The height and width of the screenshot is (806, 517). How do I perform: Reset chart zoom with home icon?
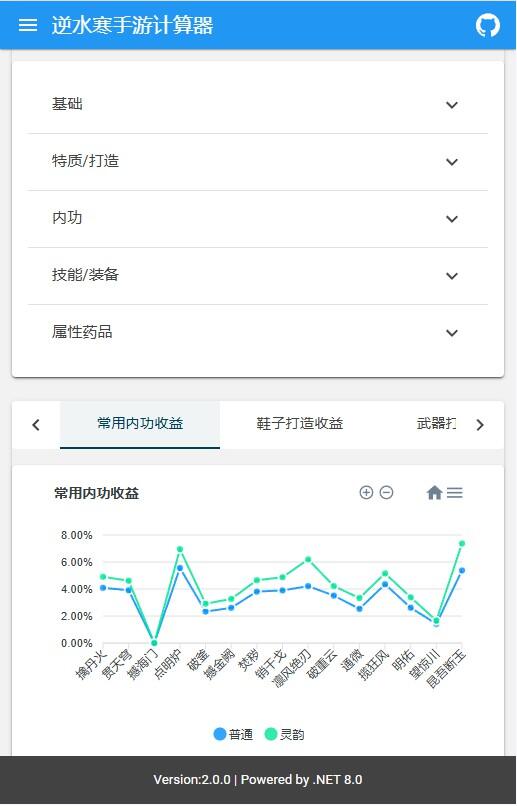434,492
